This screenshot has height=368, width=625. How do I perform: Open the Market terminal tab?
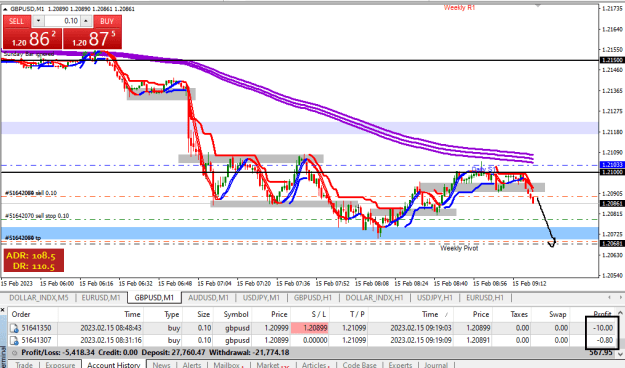click(x=272, y=364)
